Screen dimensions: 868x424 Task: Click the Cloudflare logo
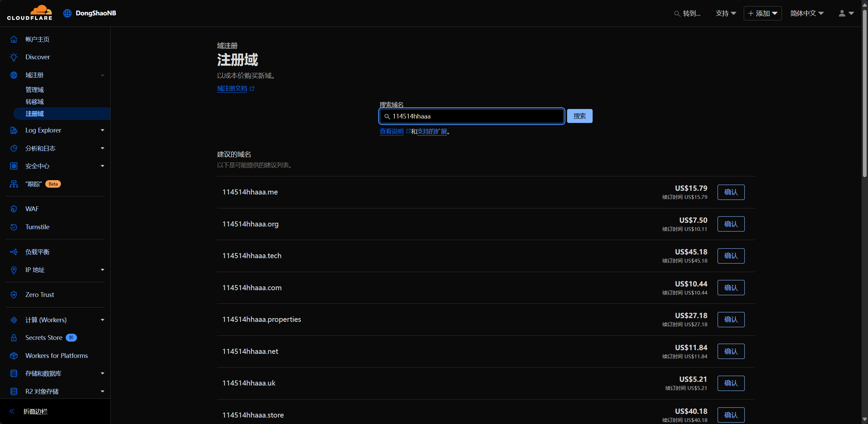30,13
